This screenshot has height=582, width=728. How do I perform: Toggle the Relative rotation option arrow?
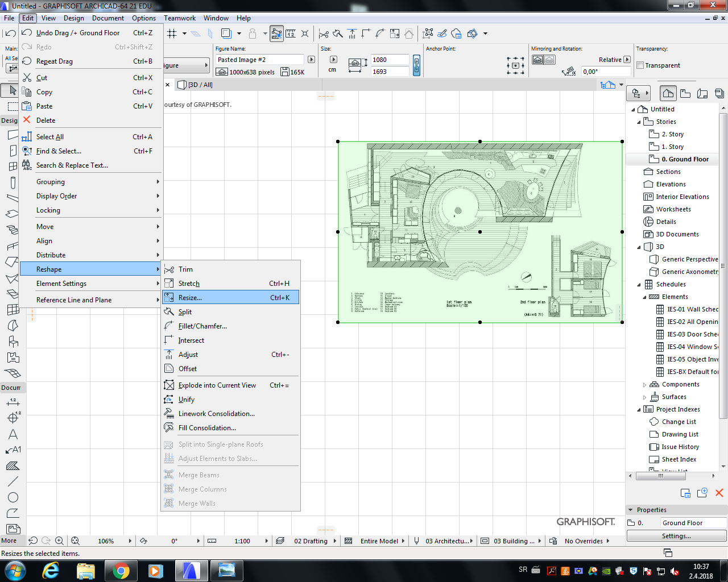tap(627, 60)
